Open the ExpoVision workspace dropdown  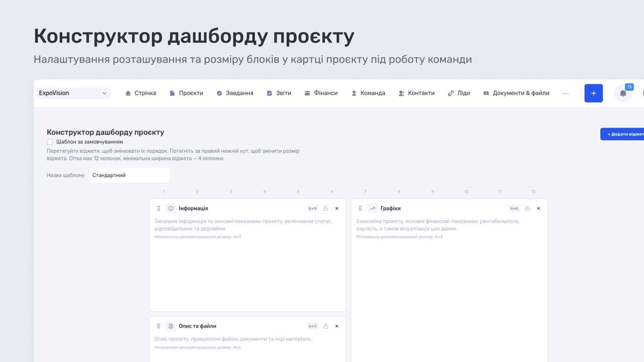[73, 93]
